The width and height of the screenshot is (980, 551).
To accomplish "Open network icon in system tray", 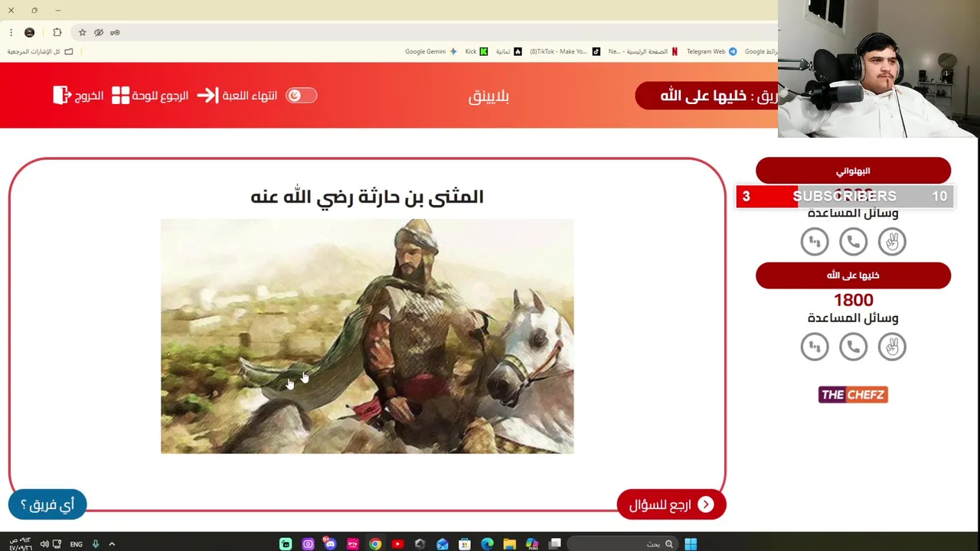I will pyautogui.click(x=57, y=544).
